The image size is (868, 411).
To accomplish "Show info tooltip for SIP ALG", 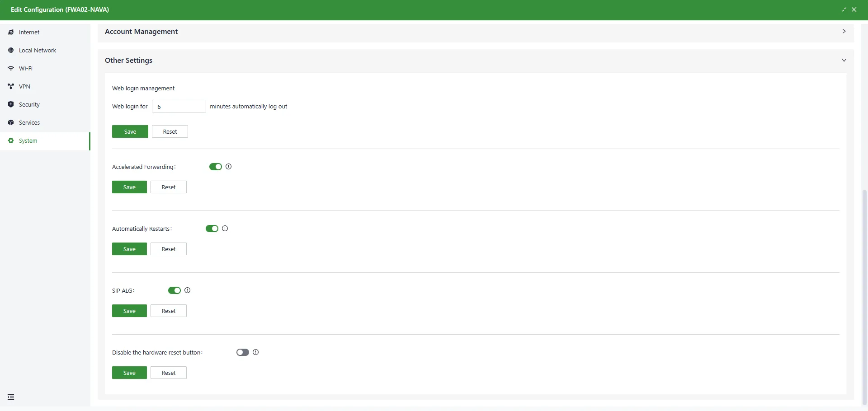I will pyautogui.click(x=187, y=290).
